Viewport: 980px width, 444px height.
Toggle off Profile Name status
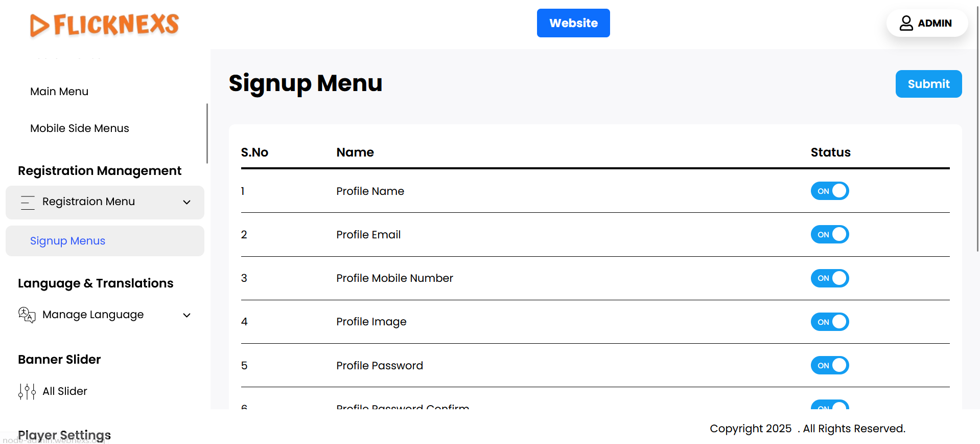pyautogui.click(x=829, y=191)
